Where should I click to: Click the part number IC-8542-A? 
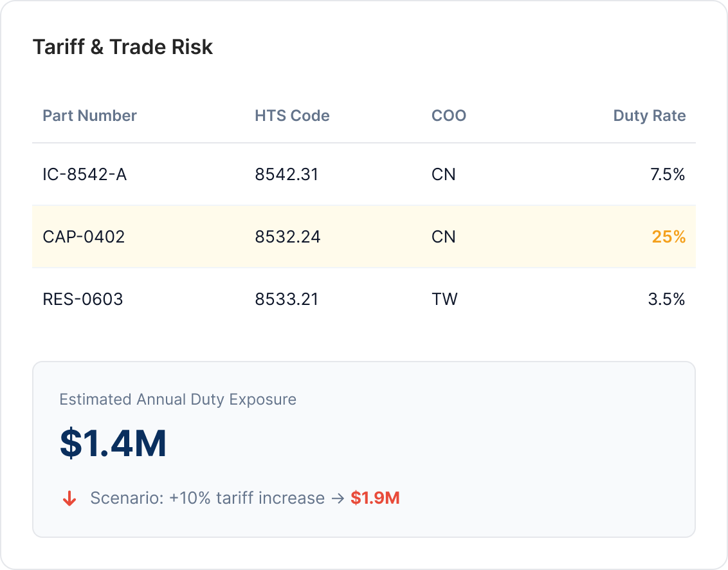(84, 174)
